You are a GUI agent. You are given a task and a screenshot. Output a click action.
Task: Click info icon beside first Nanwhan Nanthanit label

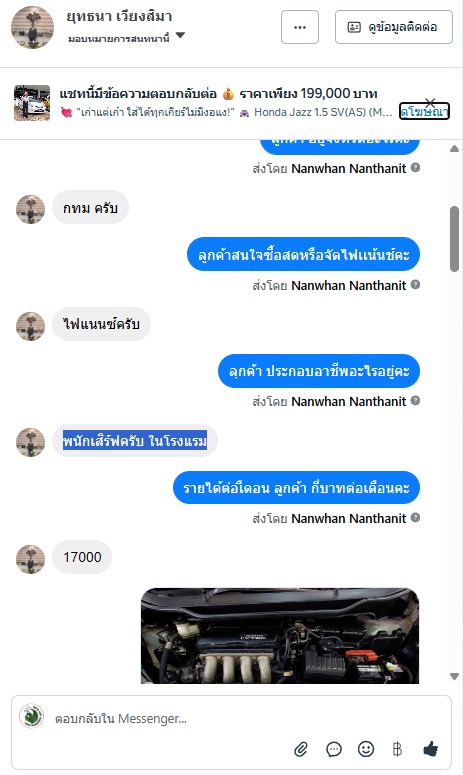tap(416, 168)
